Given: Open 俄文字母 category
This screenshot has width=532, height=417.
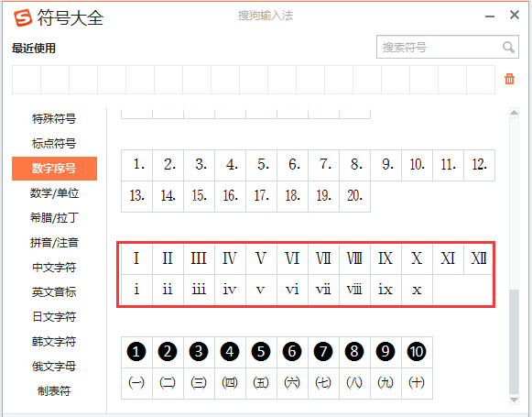Looking at the screenshot, I should [x=54, y=367].
